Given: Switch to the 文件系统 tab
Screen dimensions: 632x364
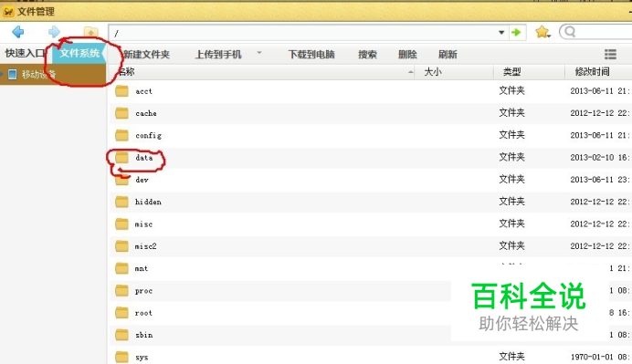Looking at the screenshot, I should pos(79,53).
